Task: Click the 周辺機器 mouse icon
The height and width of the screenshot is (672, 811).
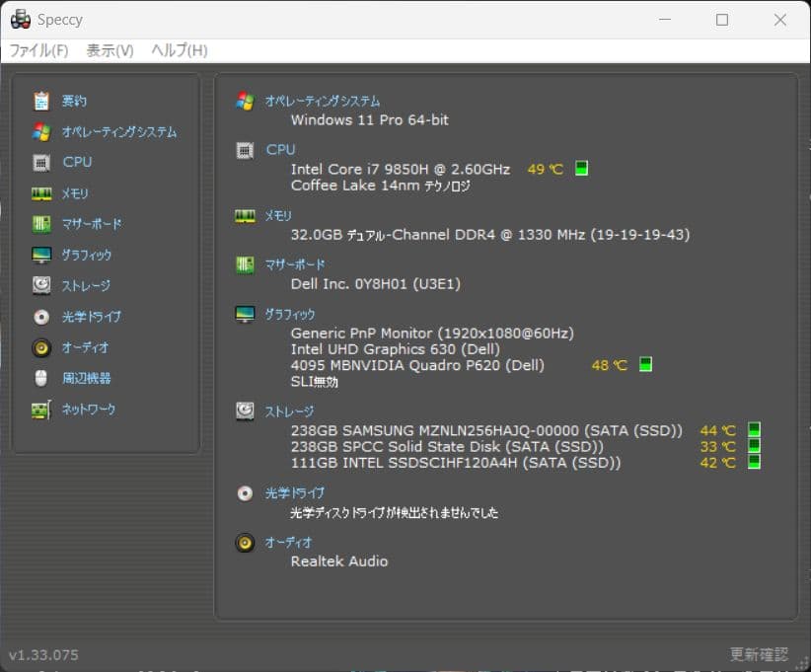Action: pyautogui.click(x=40, y=378)
